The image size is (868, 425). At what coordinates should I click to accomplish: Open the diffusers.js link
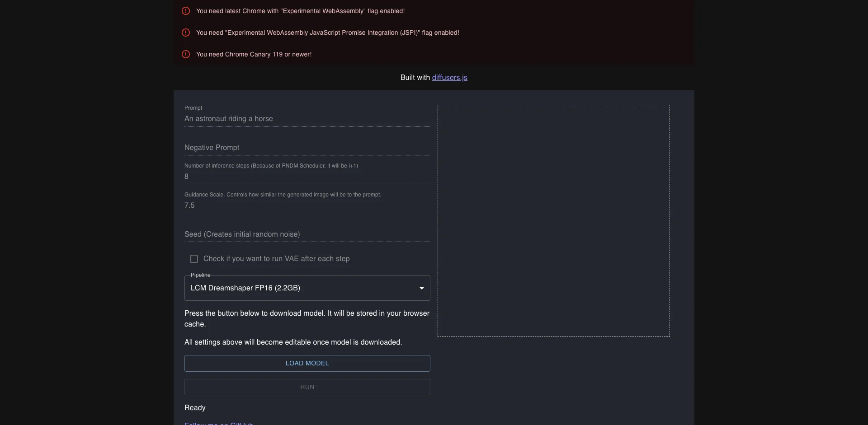point(449,78)
